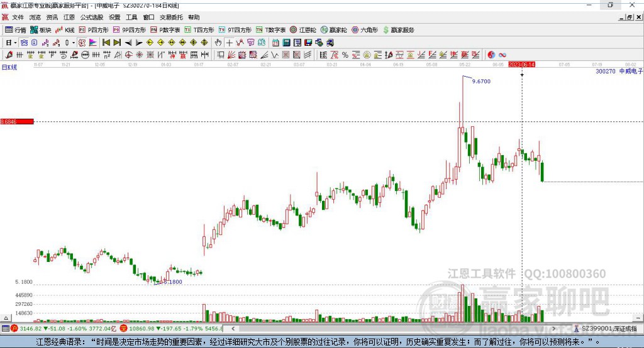
Task: Open the 浏览 menu
Action: point(35,17)
